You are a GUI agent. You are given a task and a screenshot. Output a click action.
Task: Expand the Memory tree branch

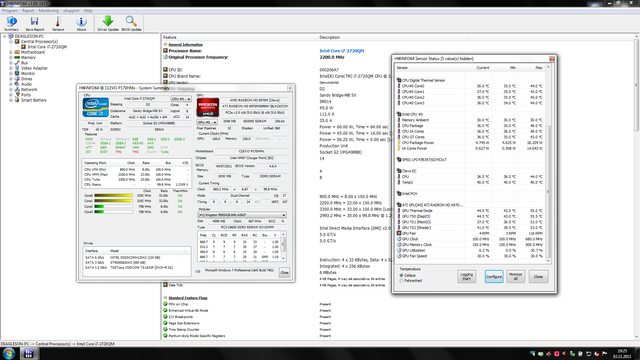point(11,58)
